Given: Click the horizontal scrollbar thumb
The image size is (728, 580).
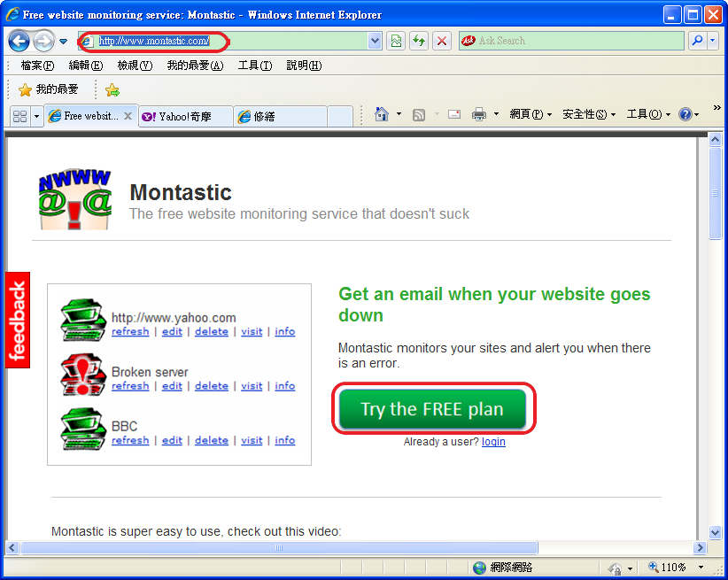Looking at the screenshot, I should pyautogui.click(x=279, y=547).
